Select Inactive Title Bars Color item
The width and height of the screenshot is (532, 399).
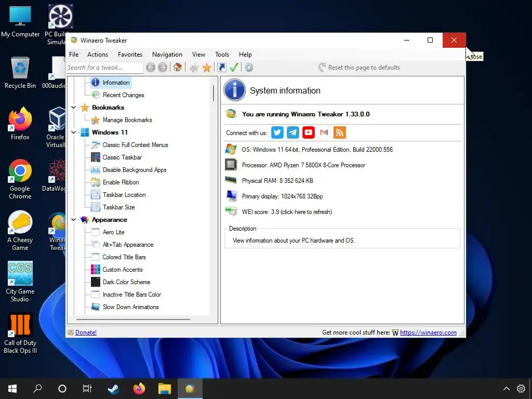click(x=131, y=295)
